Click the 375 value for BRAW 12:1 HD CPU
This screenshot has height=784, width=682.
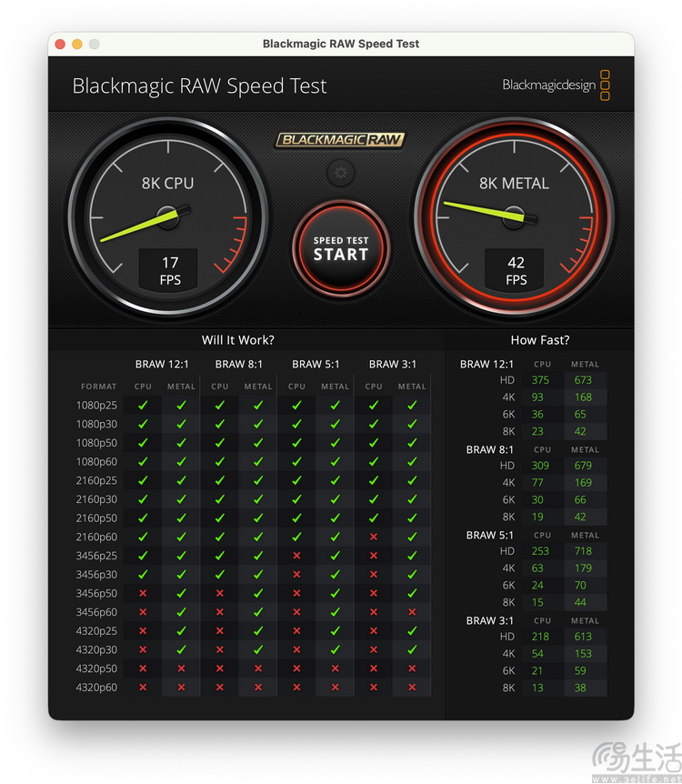point(540,380)
